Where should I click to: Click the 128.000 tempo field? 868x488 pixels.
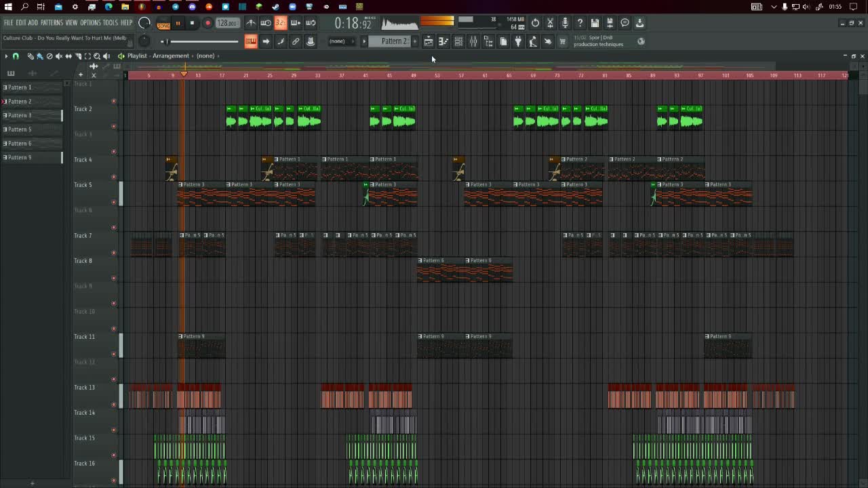click(x=227, y=23)
